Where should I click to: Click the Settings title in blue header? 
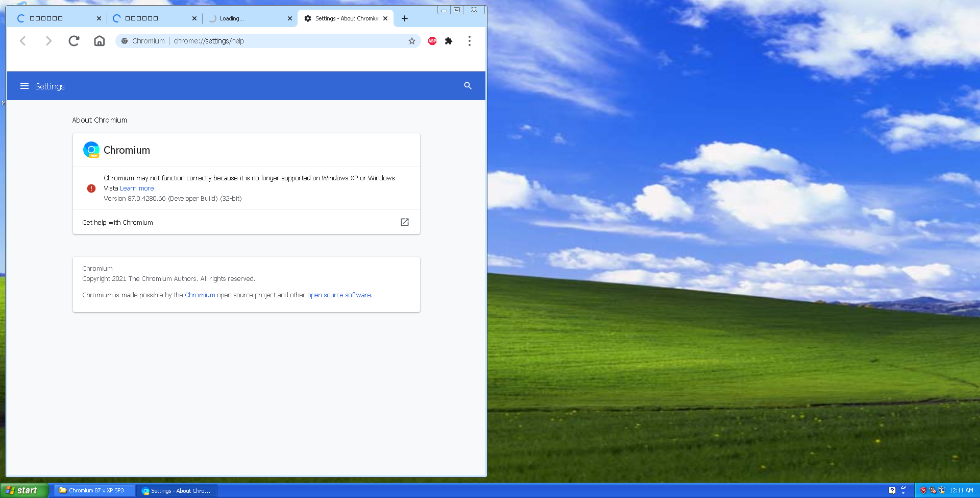[50, 86]
